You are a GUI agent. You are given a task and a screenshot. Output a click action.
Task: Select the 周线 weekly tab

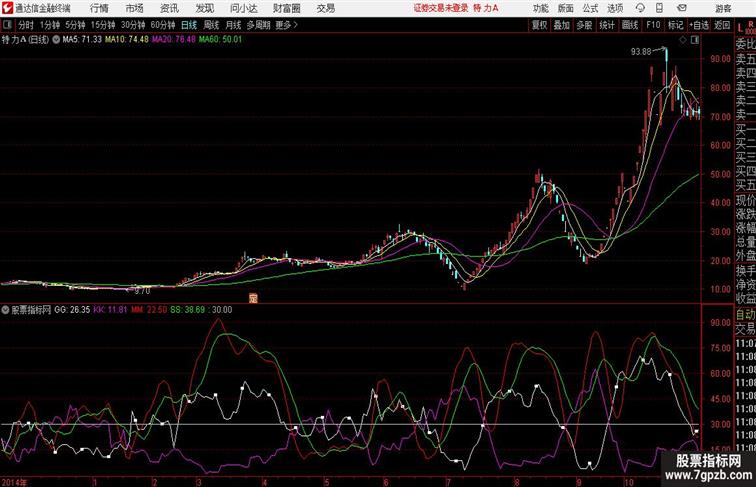tap(211, 25)
